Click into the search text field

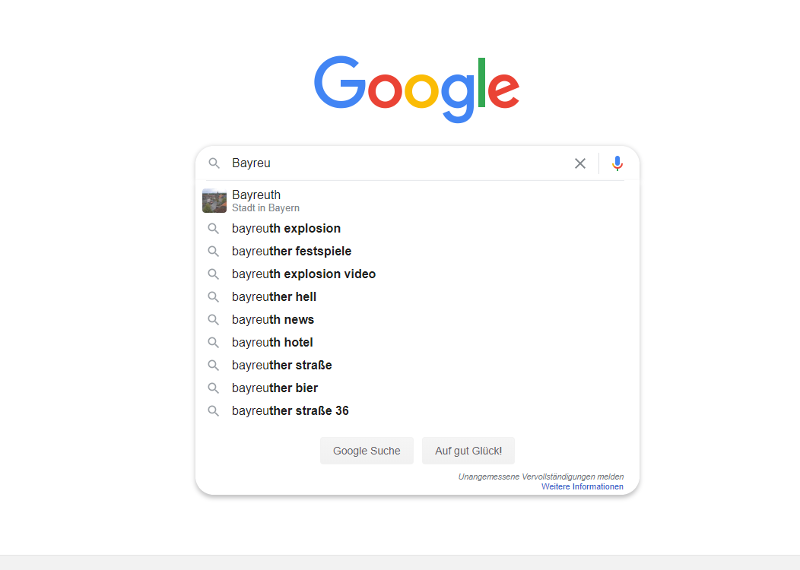point(400,163)
